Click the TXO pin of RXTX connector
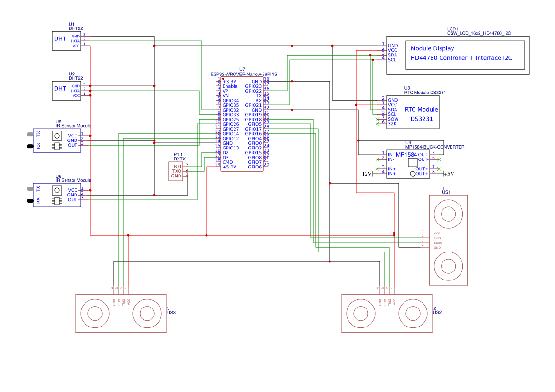This screenshot has width=555, height=392. click(x=177, y=171)
